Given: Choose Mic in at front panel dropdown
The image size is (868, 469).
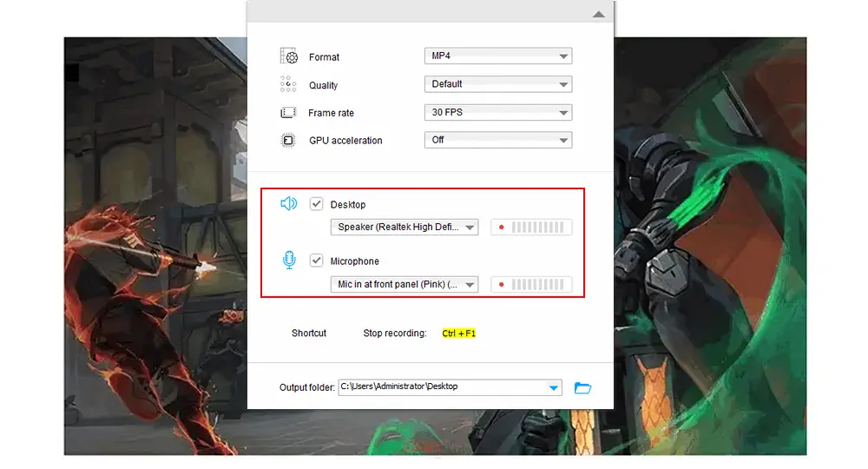Looking at the screenshot, I should [x=404, y=284].
